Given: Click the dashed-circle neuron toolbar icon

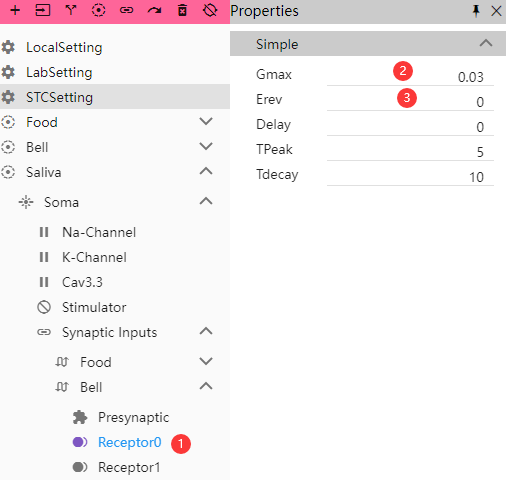Looking at the screenshot, I should click(98, 10).
